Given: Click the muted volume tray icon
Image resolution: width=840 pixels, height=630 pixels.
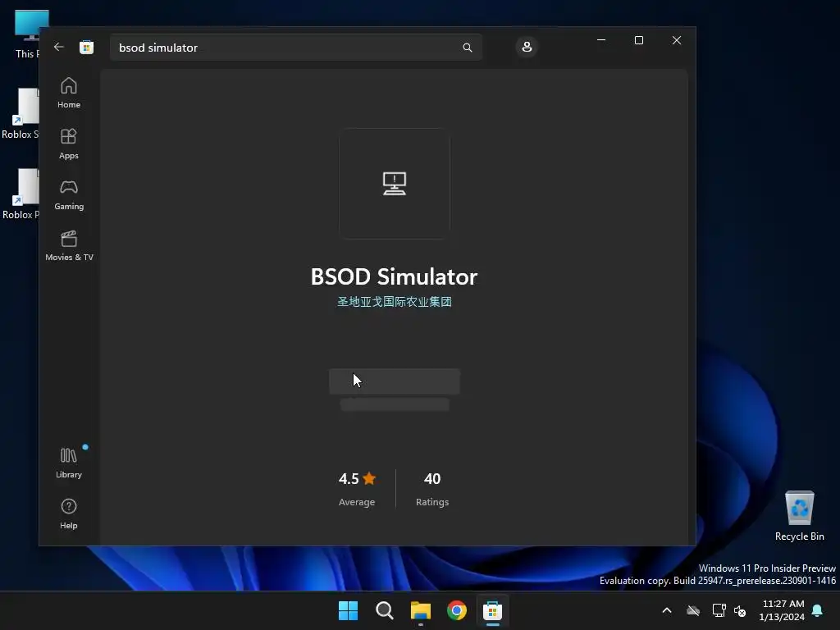Looking at the screenshot, I should click(x=740, y=610).
